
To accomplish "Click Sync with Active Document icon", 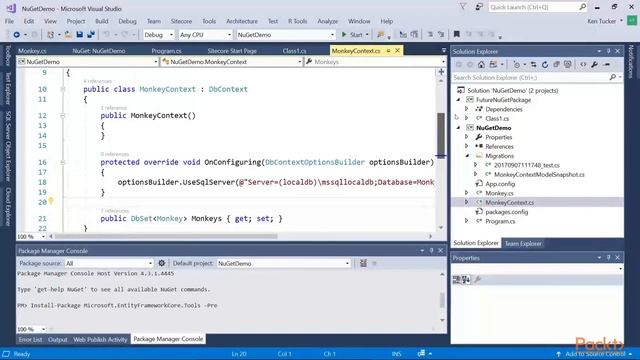I will coord(533,64).
